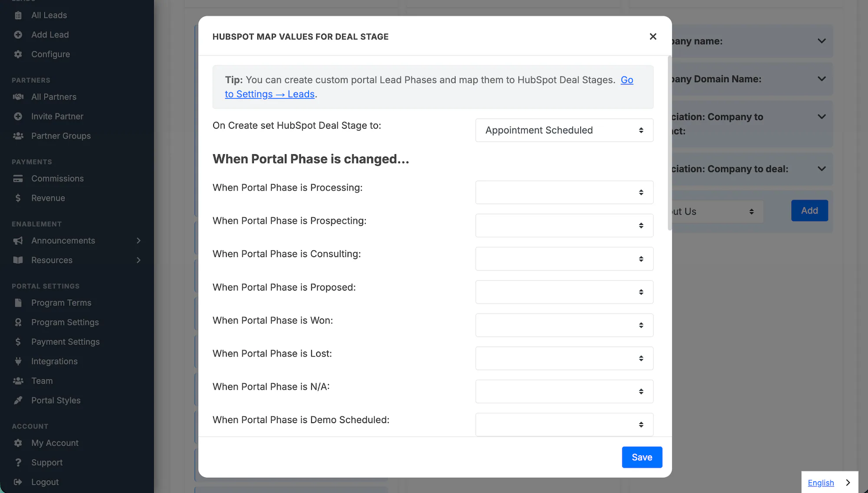Click the Logout label
The height and width of the screenshot is (493, 868).
click(45, 482)
